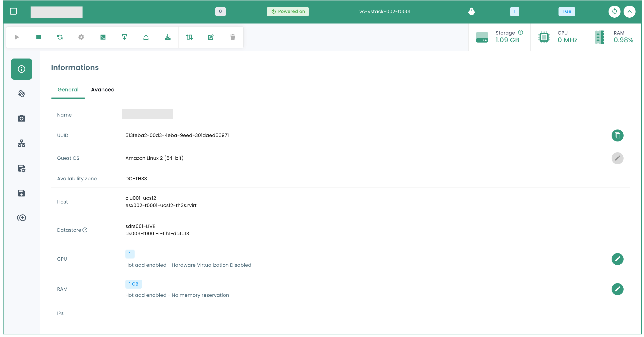This screenshot has width=644, height=337.
Task: Edit the RAM configuration pencil button
Action: coord(617,289)
